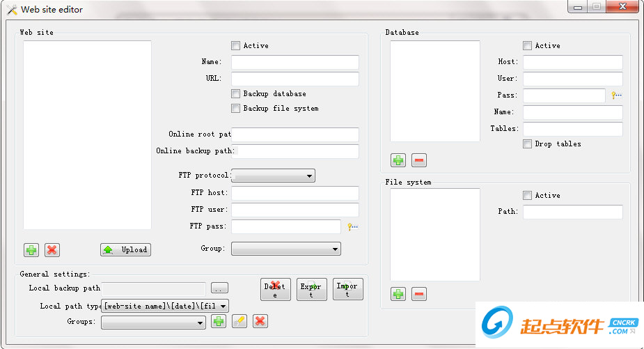
Task: Enable Backup database checkbox
Action: (235, 94)
